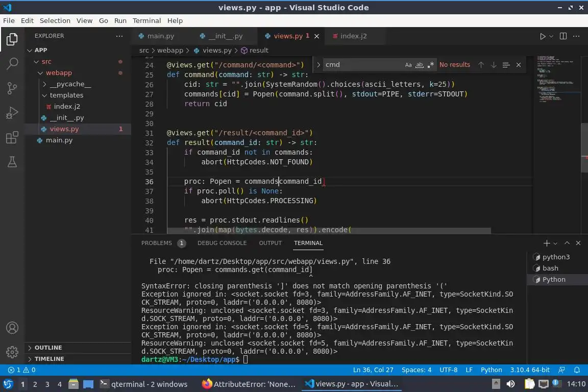This screenshot has height=392, width=588.
Task: Open the Manage gear icon
Action: click(x=12, y=352)
